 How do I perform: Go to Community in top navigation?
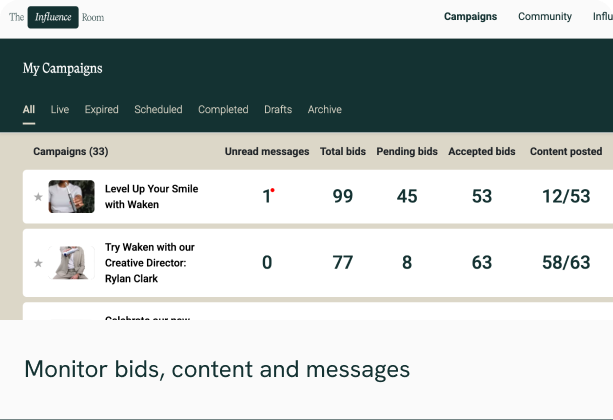click(x=544, y=17)
